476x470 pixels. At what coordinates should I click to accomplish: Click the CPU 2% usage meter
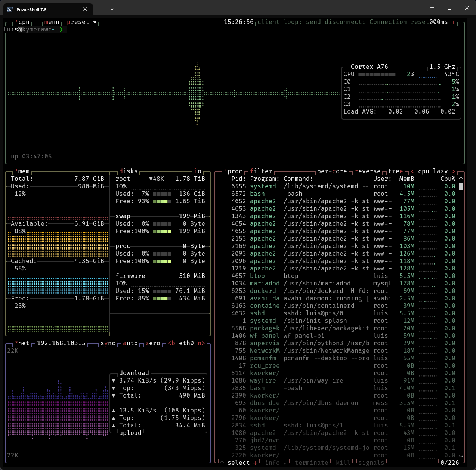[377, 74]
